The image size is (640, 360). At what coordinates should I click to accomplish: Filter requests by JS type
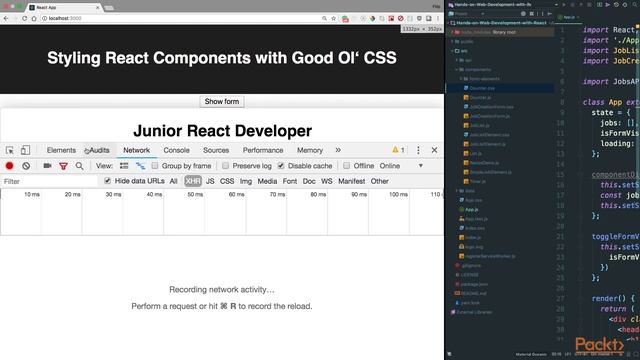pos(210,181)
